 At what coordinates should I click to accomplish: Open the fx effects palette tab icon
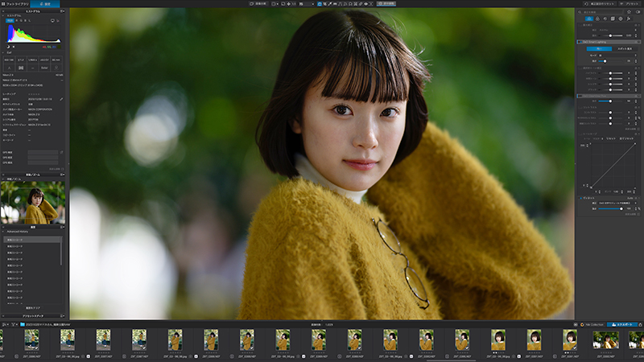pos(629,19)
